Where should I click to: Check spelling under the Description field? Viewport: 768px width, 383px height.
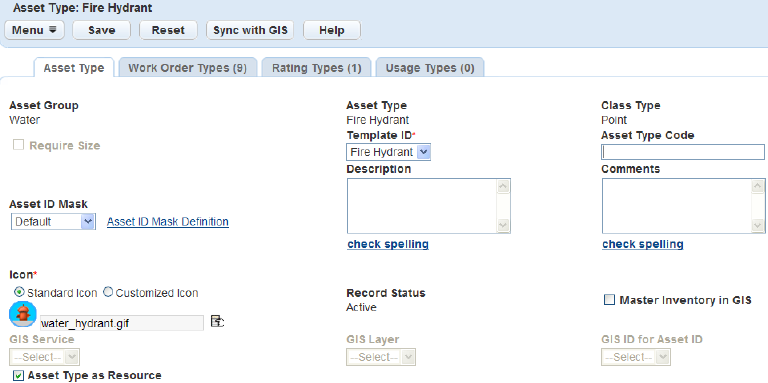(x=388, y=244)
